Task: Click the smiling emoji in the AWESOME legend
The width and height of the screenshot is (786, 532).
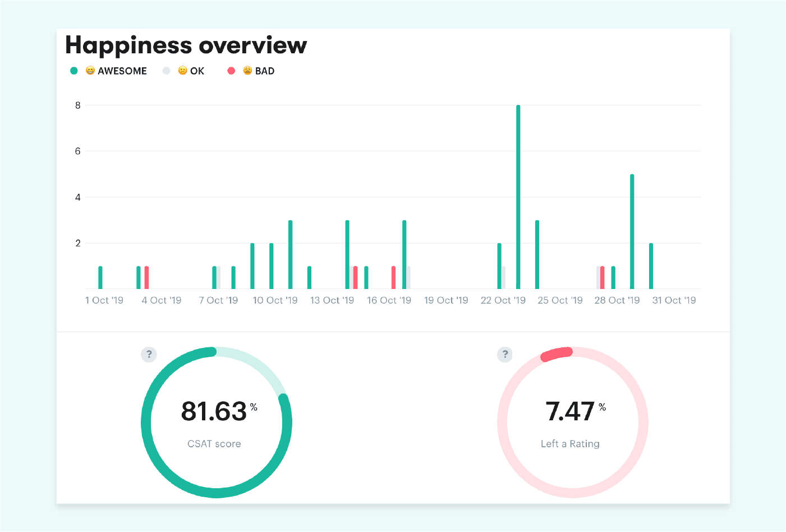Action: [90, 71]
